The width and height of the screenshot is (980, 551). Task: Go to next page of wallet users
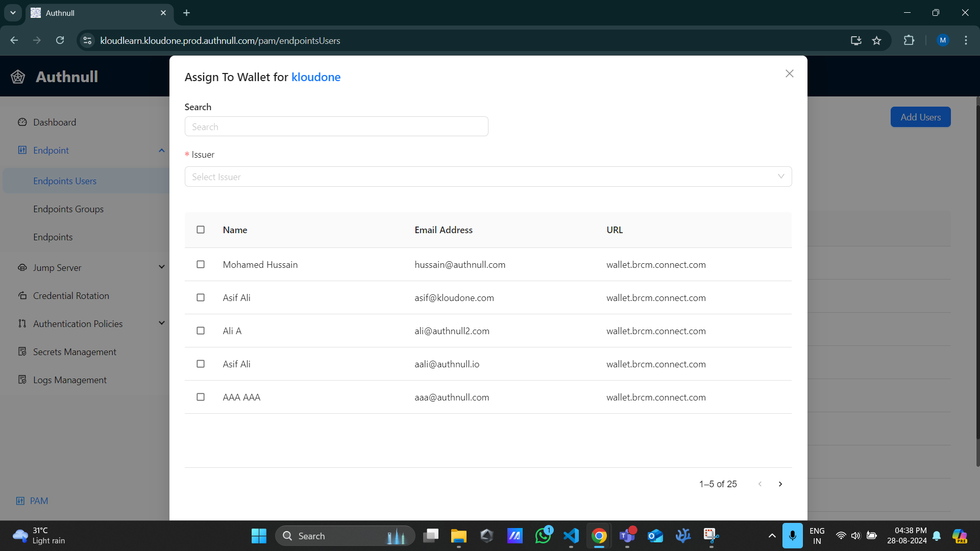point(780,484)
